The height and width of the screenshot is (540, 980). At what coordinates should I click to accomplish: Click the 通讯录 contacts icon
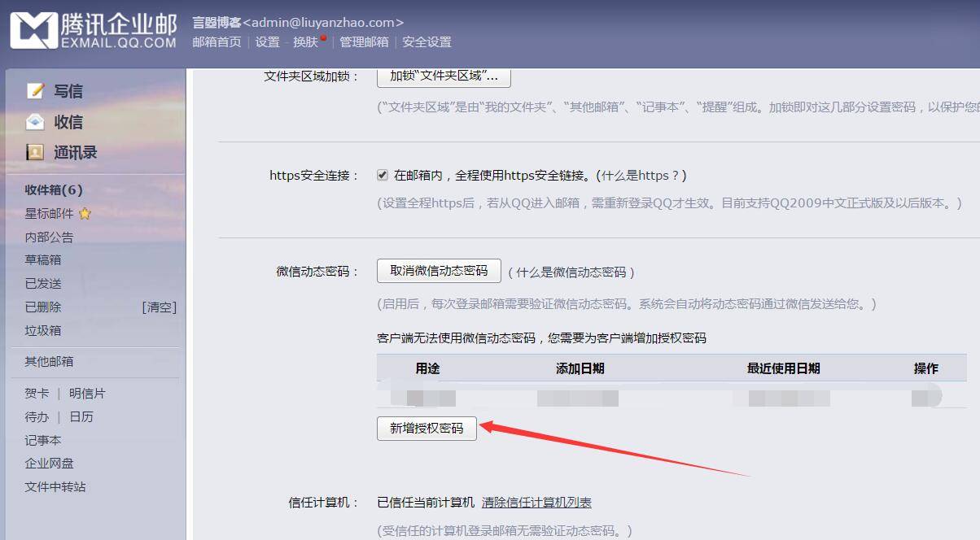tap(35, 152)
